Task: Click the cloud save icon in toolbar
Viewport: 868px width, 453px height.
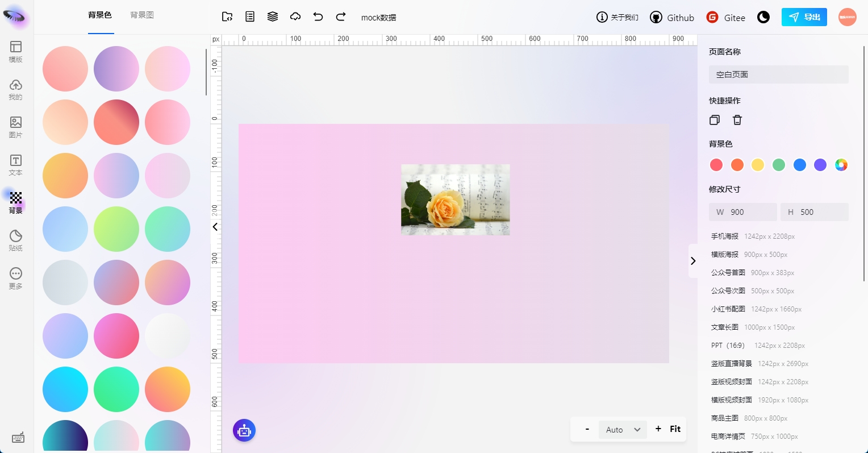Action: [295, 17]
